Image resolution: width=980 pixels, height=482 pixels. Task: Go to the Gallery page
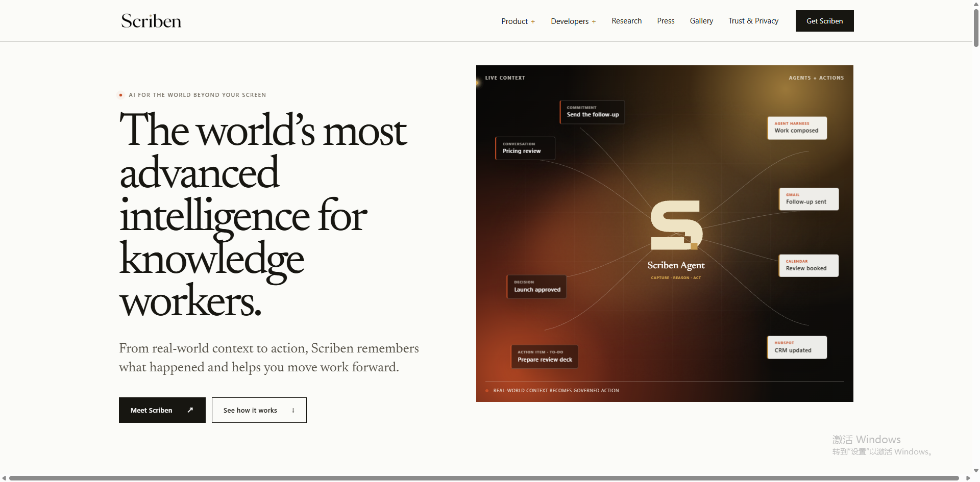click(701, 21)
